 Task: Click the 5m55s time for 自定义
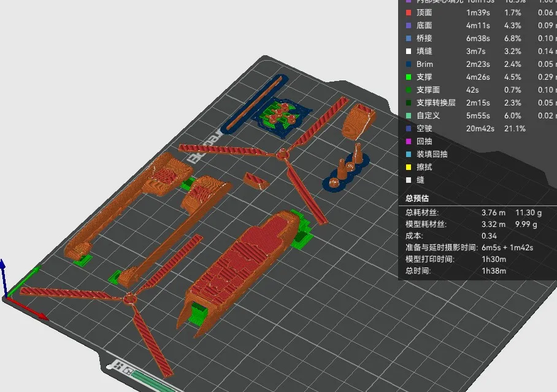(x=478, y=115)
